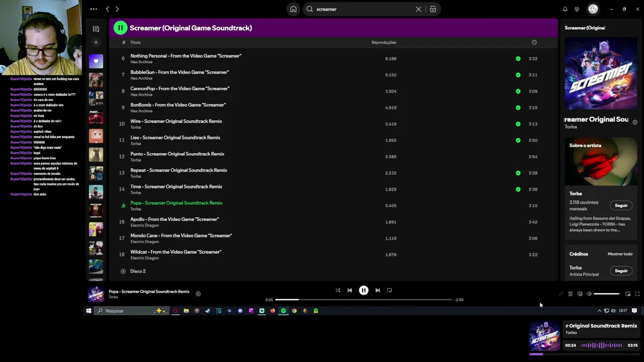Skip to the previous track
644x362 pixels.
[350, 290]
